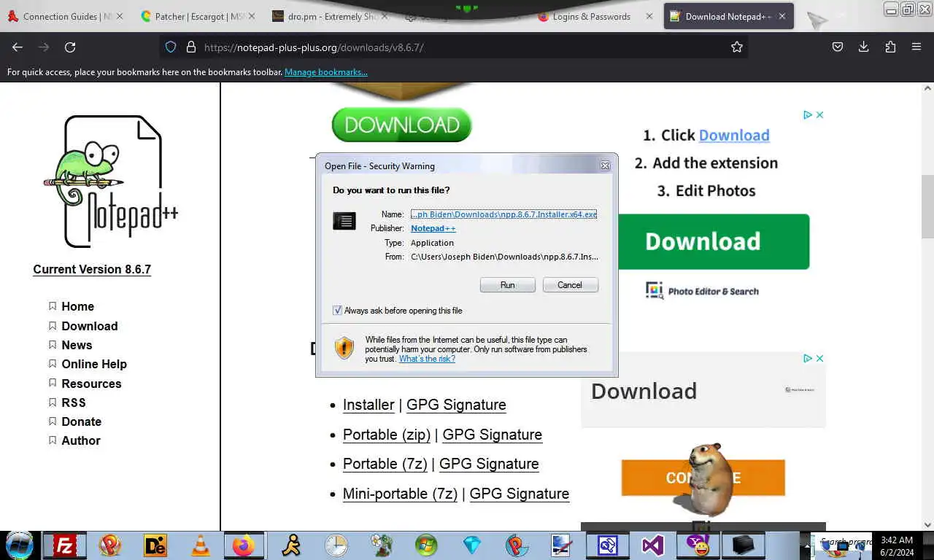Screen dimensions: 934x560
Task: Click Run in the security dialog
Action: [x=508, y=285]
